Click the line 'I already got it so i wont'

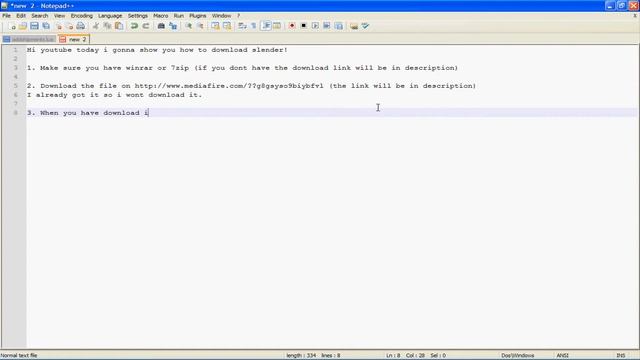[115, 95]
